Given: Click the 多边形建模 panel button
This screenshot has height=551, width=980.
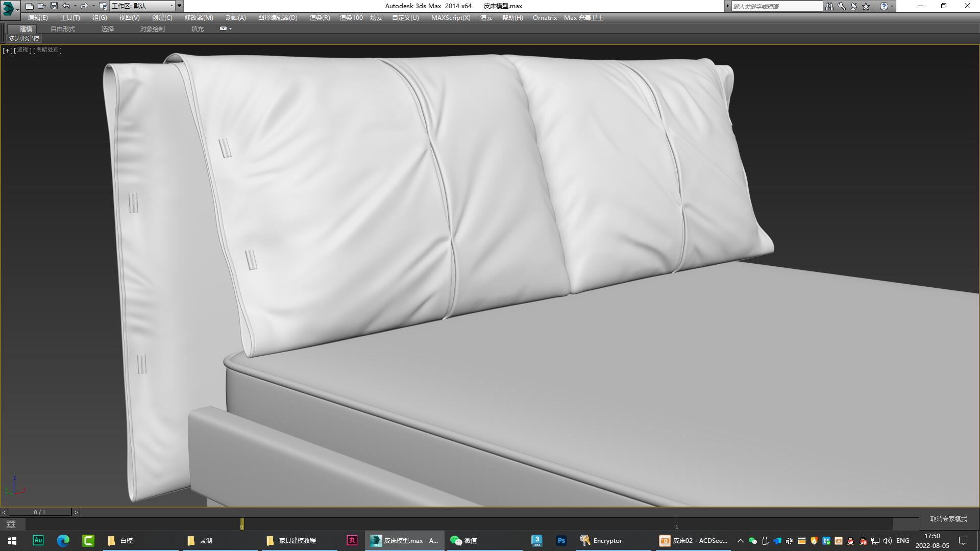Looking at the screenshot, I should [x=23, y=39].
